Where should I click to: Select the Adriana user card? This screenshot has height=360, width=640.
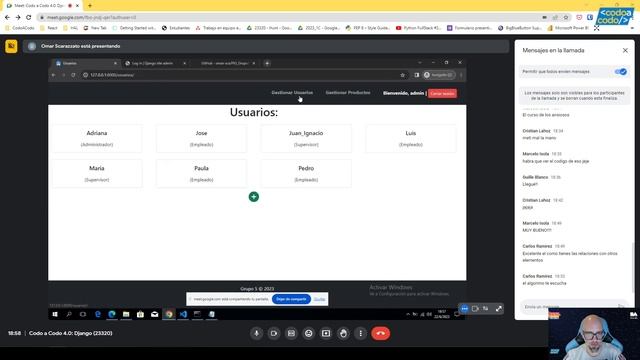click(x=97, y=138)
